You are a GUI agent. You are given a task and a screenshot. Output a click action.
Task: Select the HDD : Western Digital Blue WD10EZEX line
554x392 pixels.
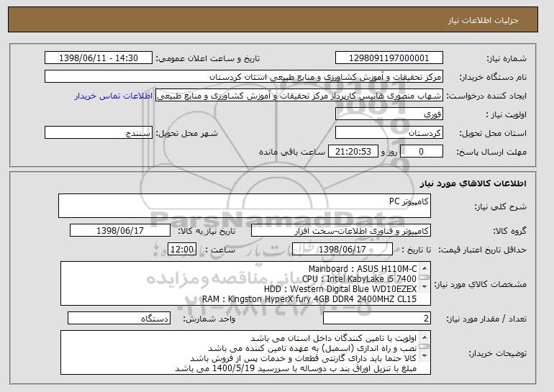click(340, 289)
